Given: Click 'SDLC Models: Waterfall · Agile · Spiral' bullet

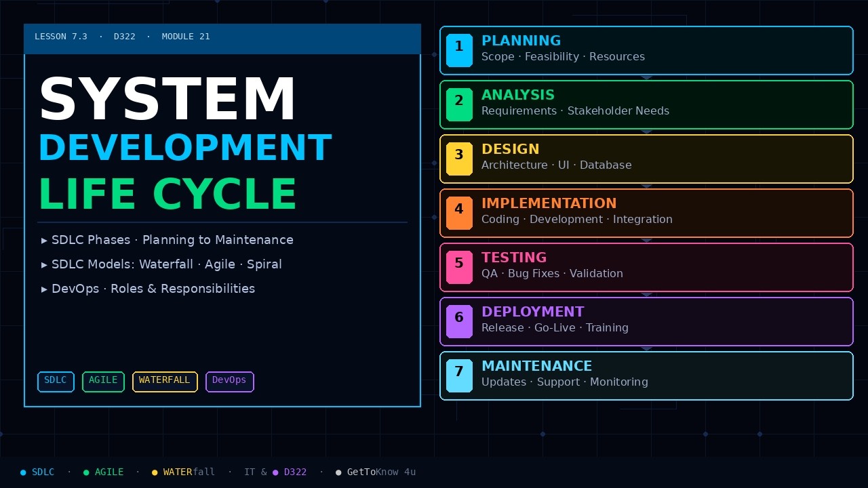Looking at the screenshot, I should 161,264.
